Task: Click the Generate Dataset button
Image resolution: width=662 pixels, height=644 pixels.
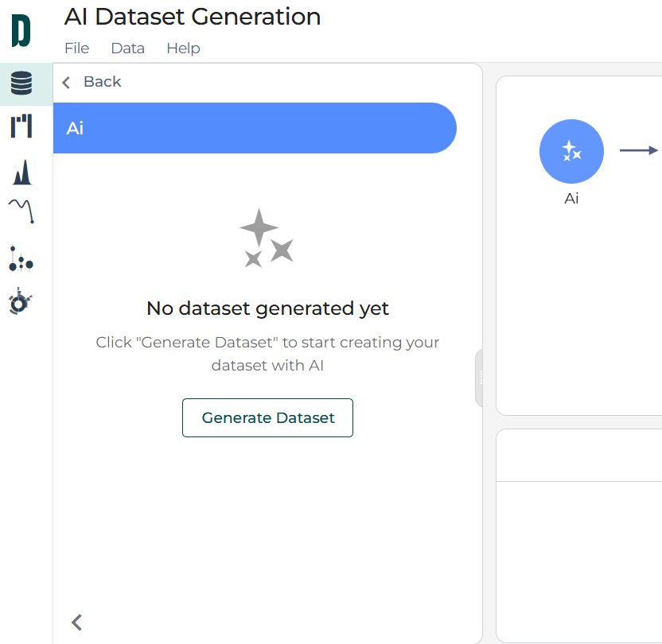Action: tap(267, 417)
